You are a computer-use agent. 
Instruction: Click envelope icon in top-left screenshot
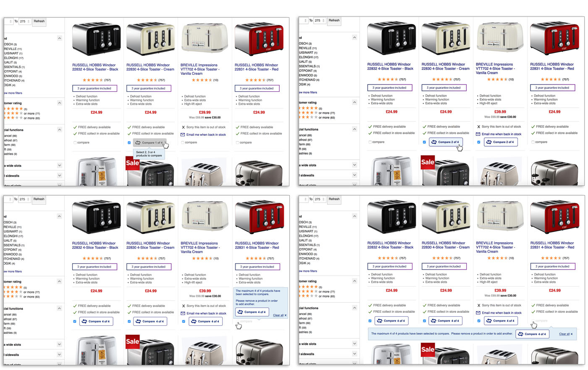pos(183,135)
